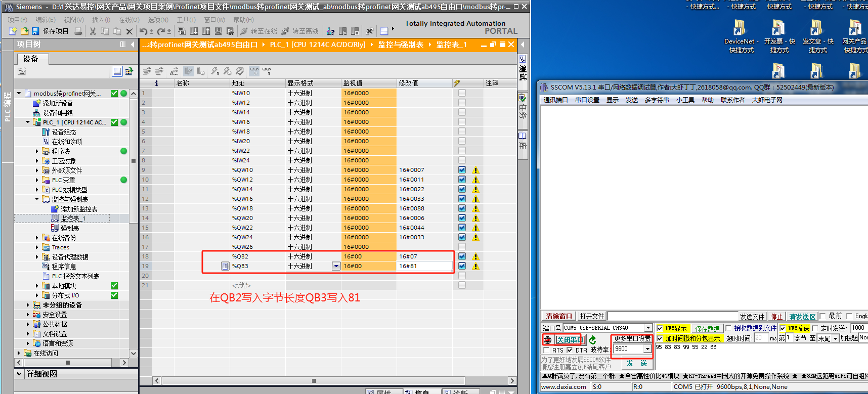
Task: Toggle the HEX显示 checkbox in SSCOM
Action: (660, 328)
